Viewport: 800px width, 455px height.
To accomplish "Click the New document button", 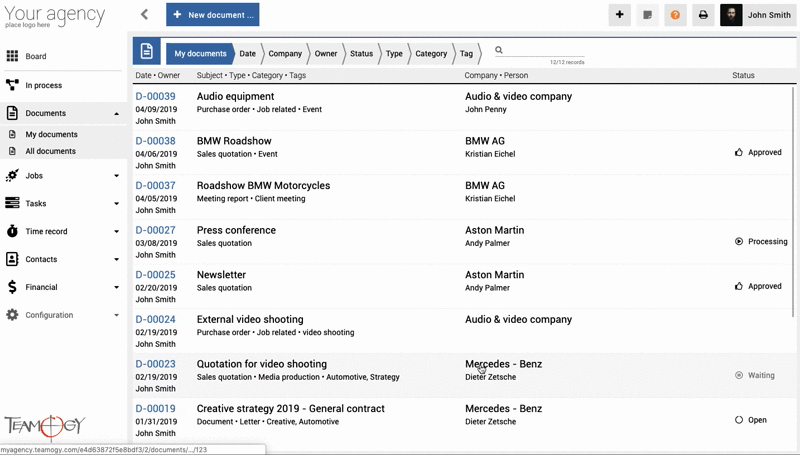I will (x=213, y=14).
